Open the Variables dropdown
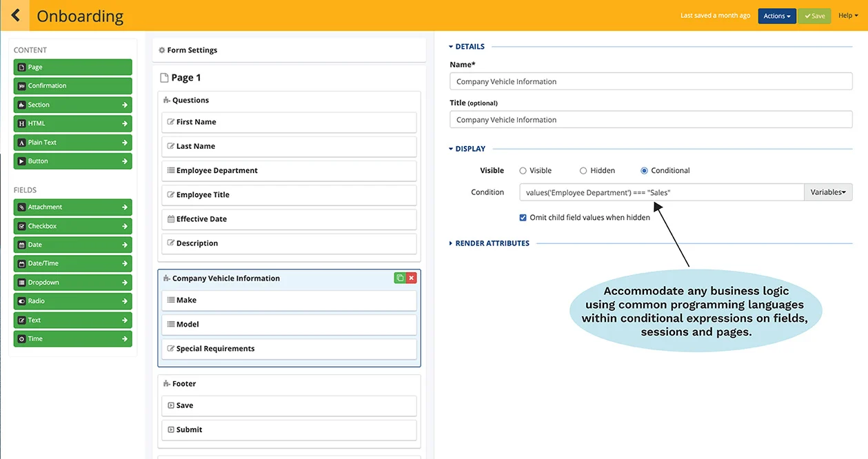Image resolution: width=868 pixels, height=459 pixels. coord(828,192)
